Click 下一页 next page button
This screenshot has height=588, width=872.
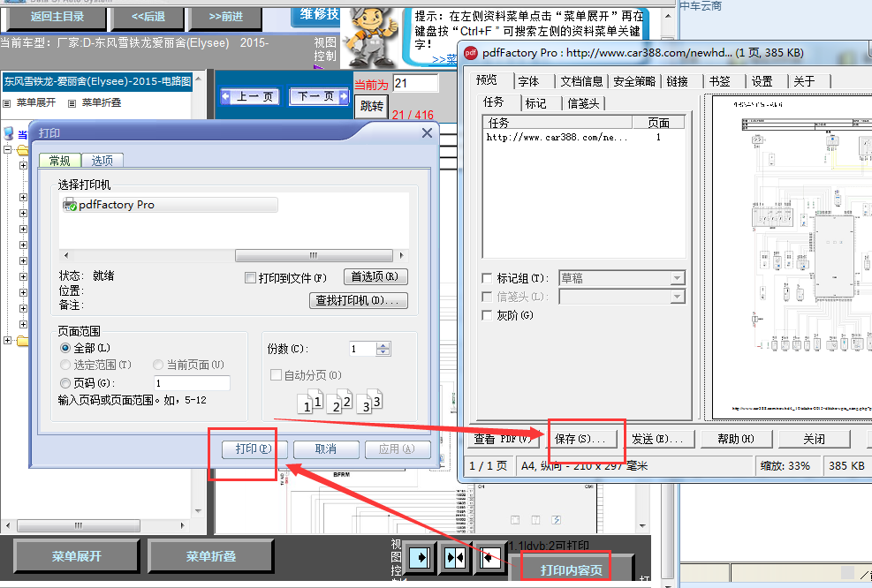320,97
